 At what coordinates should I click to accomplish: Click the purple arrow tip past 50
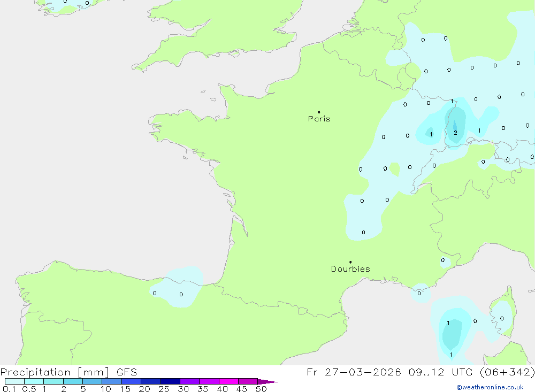[x=267, y=381]
